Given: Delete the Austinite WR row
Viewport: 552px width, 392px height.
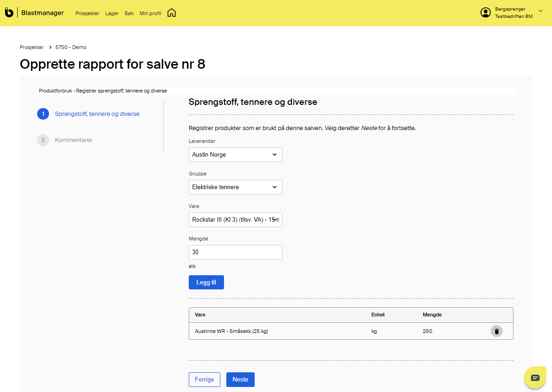Looking at the screenshot, I should click(496, 331).
